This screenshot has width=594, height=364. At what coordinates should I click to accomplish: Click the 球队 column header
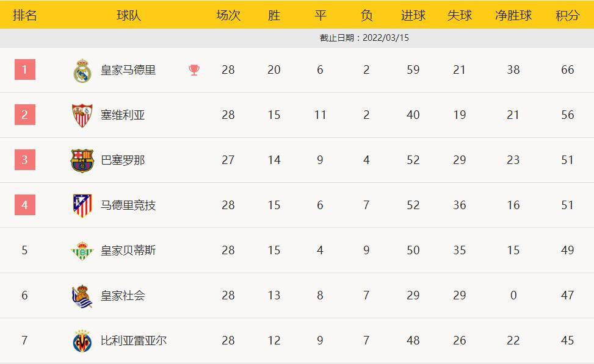(128, 15)
